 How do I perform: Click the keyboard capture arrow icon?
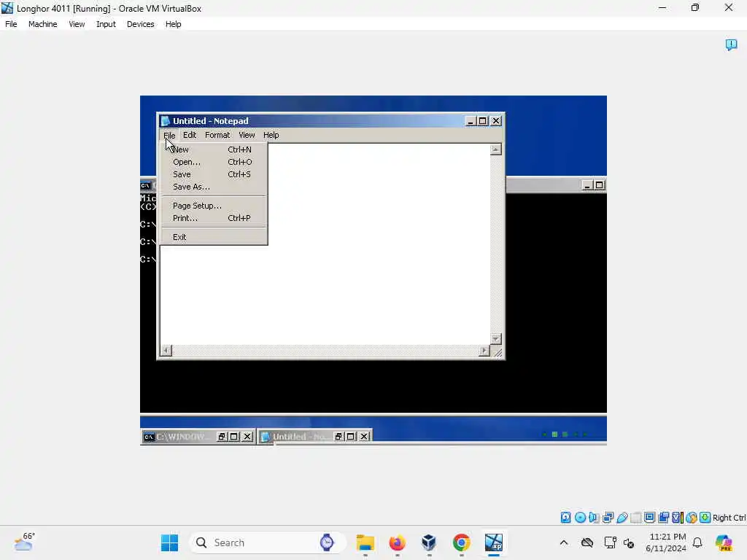click(705, 517)
